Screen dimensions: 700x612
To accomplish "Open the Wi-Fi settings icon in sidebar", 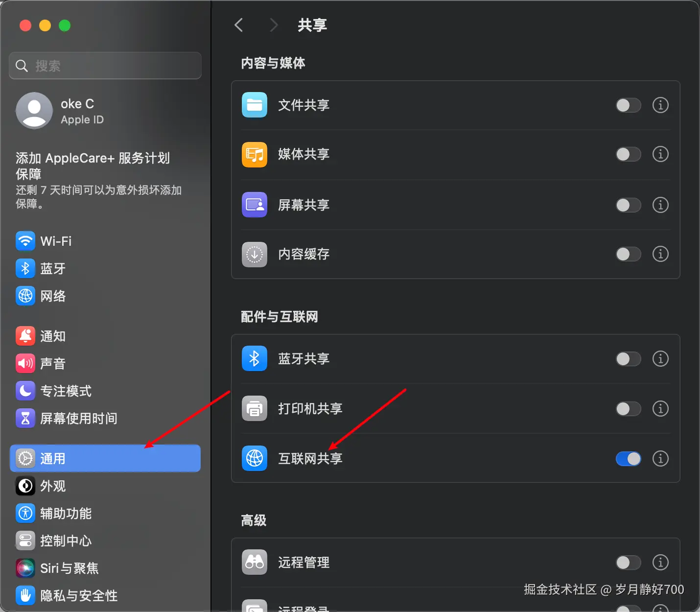I will (x=25, y=241).
